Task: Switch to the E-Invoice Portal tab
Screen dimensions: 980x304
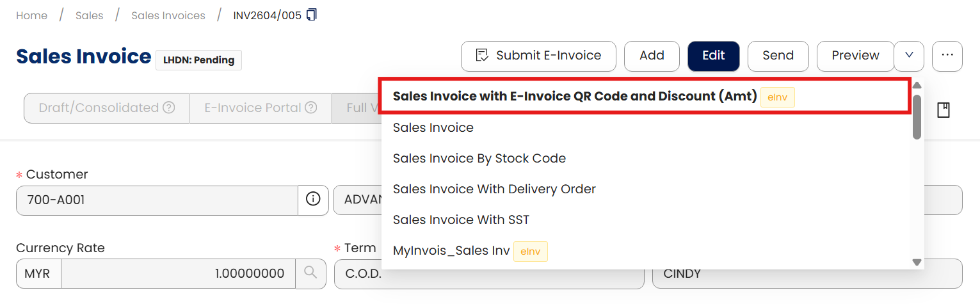Action: point(253,108)
